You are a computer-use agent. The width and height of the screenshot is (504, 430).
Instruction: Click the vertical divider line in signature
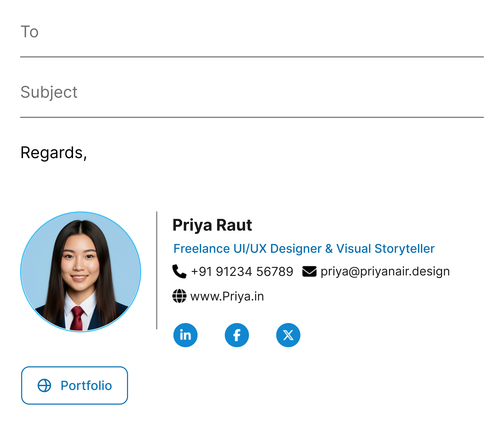pos(157,270)
